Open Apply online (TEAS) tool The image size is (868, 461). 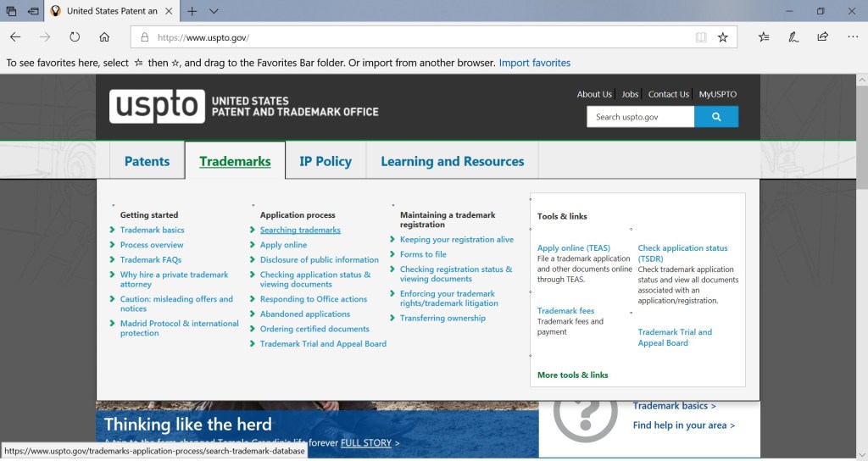point(574,248)
